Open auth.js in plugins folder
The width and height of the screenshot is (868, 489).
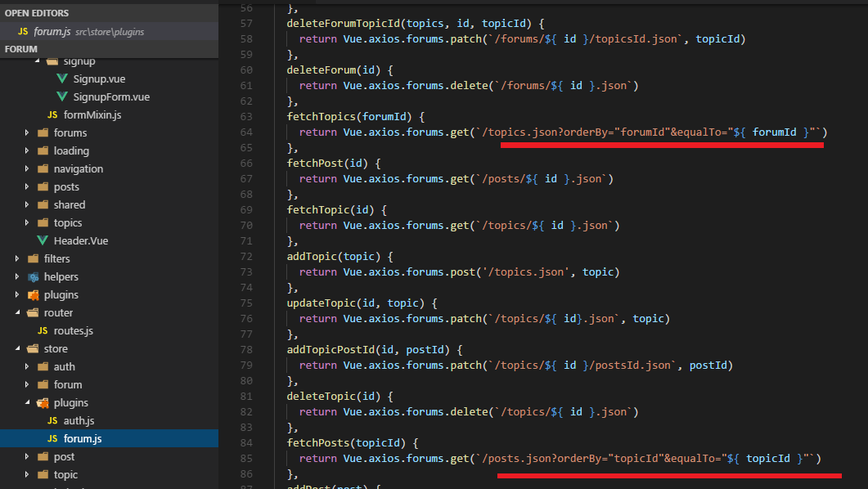pyautogui.click(x=79, y=420)
